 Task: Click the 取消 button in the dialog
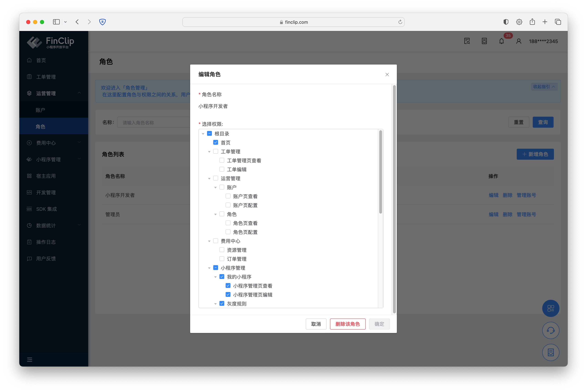316,324
